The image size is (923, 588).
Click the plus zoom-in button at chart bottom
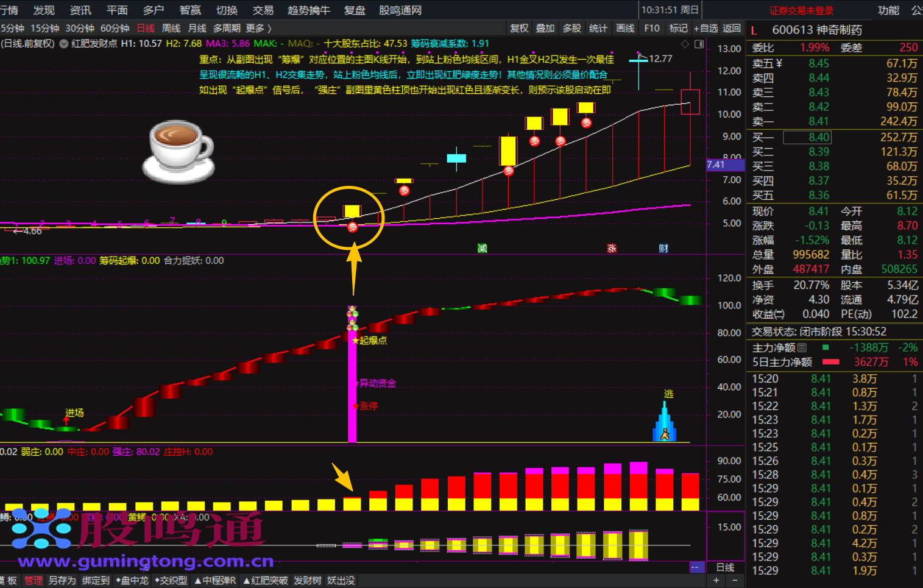coord(716,581)
